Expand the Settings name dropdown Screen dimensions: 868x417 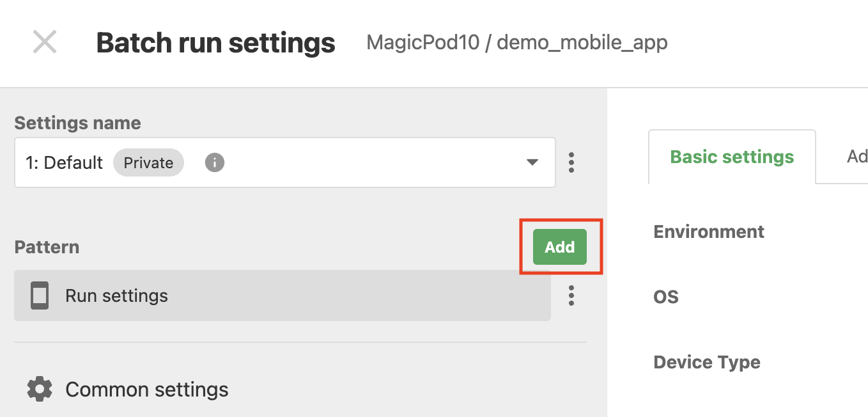(x=531, y=162)
